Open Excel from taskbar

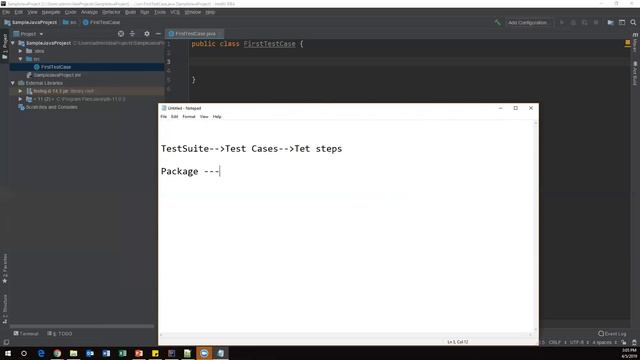tap(122, 353)
